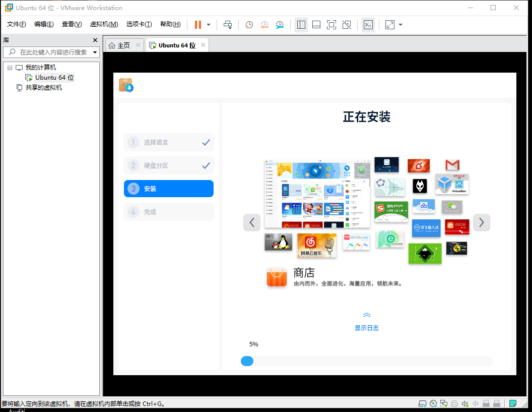The image size is (532, 412).
Task: Click the QQ Linux penguin thumbnail
Action: (x=278, y=242)
